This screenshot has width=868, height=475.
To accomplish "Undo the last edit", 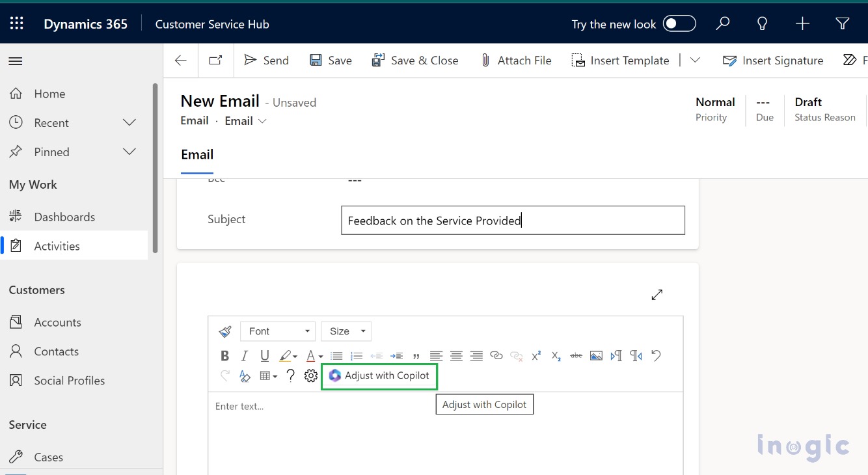I will coord(656,356).
